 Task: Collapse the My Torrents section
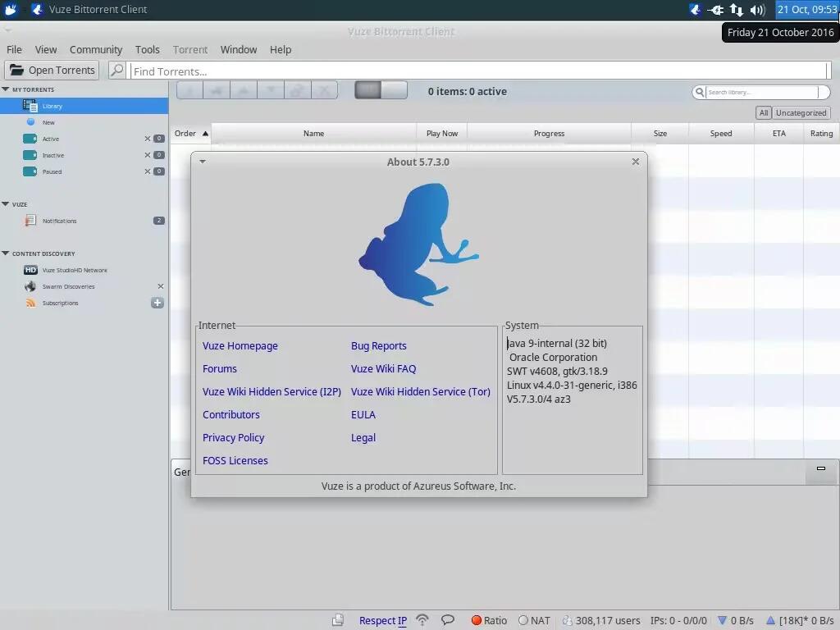(6, 89)
